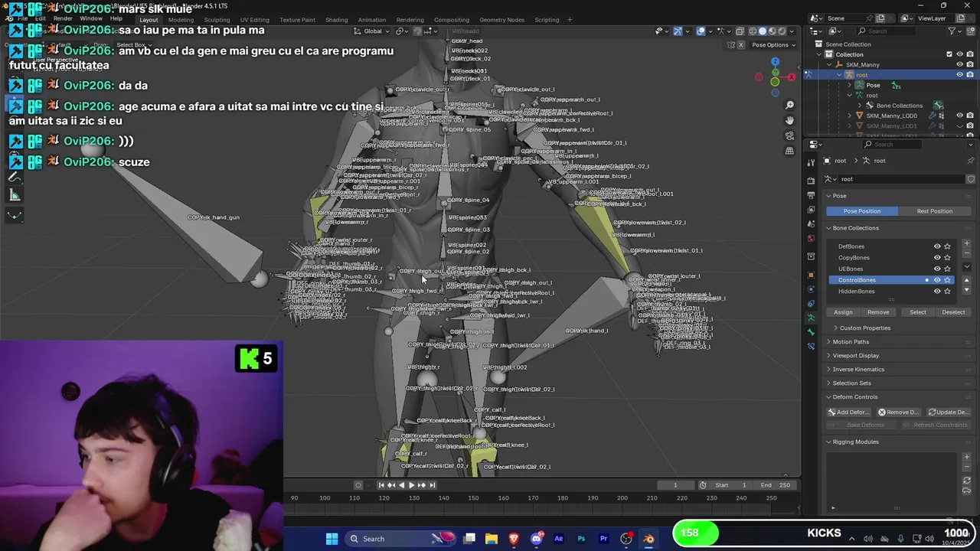
Task: Toggle the camera view gizmo
Action: point(789,135)
